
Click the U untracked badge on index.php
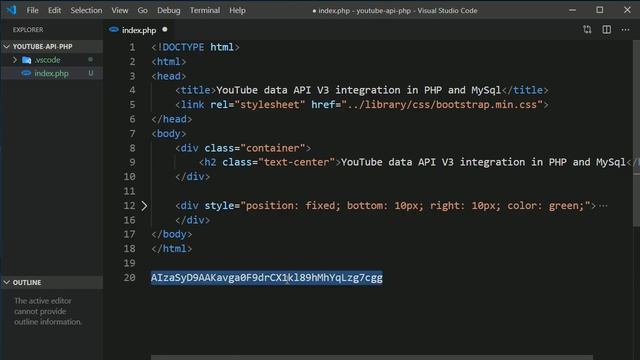point(91,73)
